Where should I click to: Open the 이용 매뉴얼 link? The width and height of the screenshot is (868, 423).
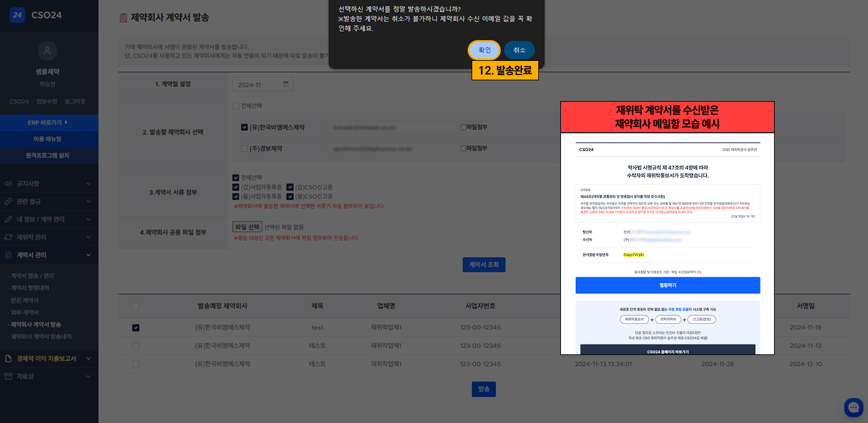tap(49, 139)
